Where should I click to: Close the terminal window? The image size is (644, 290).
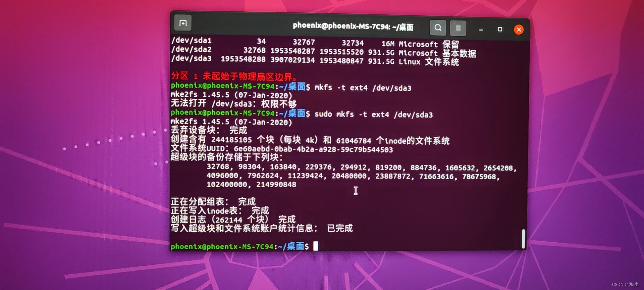(519, 30)
